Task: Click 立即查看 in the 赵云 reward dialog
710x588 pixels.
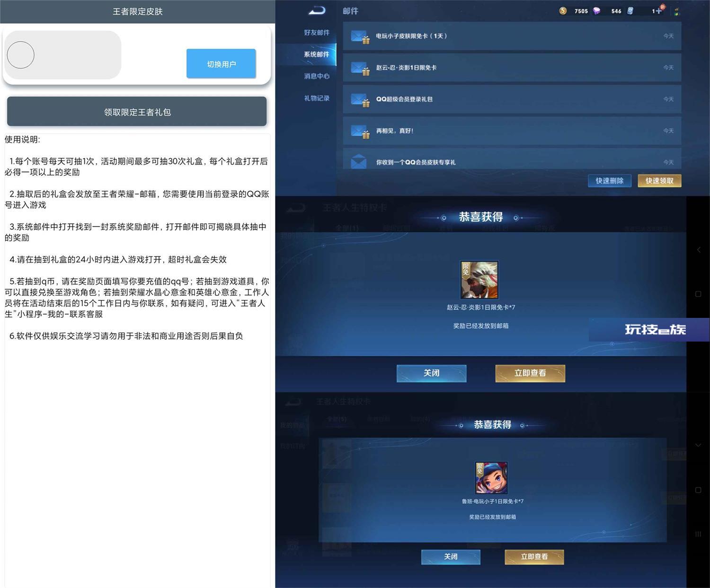Action: pyautogui.click(x=530, y=373)
